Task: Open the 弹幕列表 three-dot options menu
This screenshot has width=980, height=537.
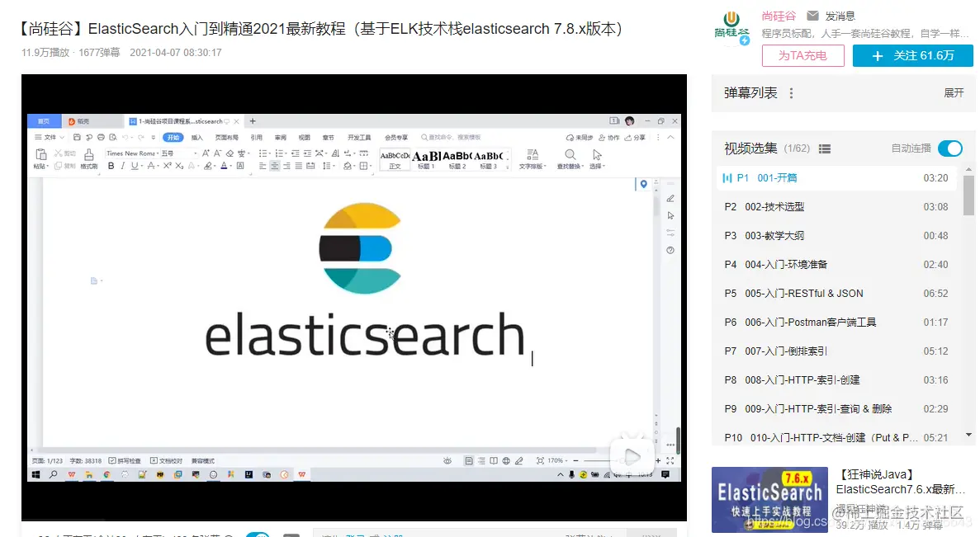Action: tap(791, 93)
